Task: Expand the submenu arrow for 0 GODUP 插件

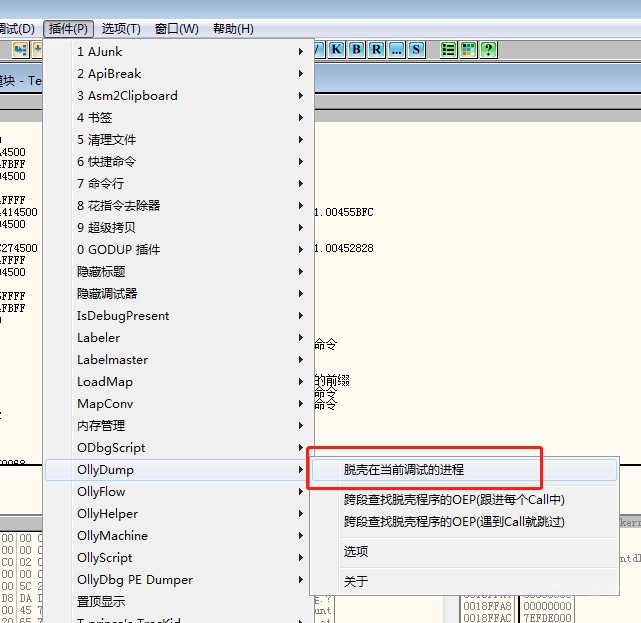Action: (301, 250)
